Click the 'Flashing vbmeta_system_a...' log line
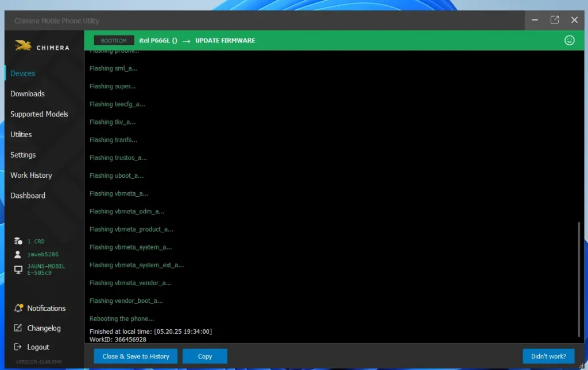Image resolution: width=588 pixels, height=370 pixels. coord(130,247)
